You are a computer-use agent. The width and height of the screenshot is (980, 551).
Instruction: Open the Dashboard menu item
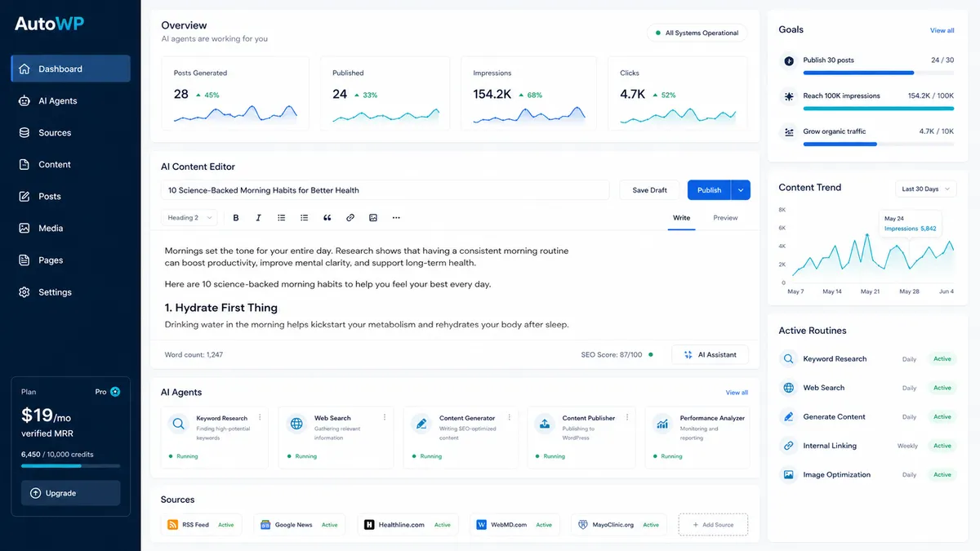pyautogui.click(x=70, y=69)
